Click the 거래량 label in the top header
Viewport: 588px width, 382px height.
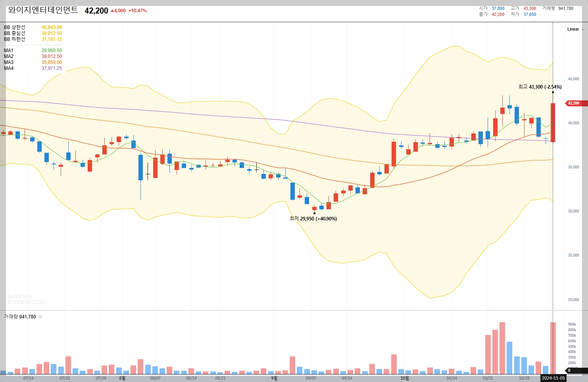coord(549,8)
